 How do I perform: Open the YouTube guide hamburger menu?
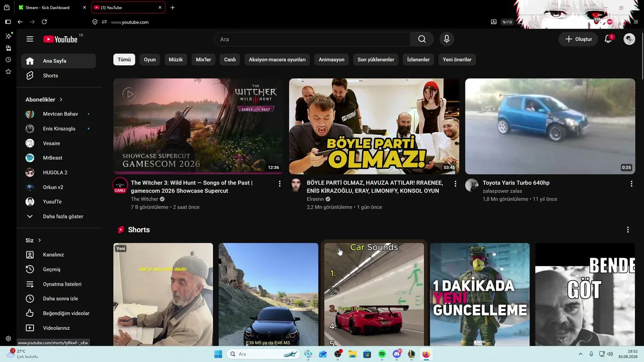coord(30,39)
